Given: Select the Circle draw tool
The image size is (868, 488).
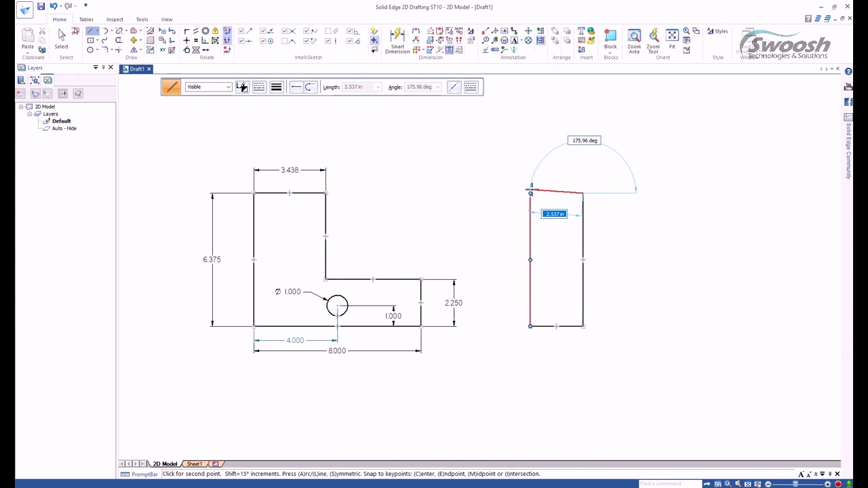Looking at the screenshot, I should coord(90,50).
